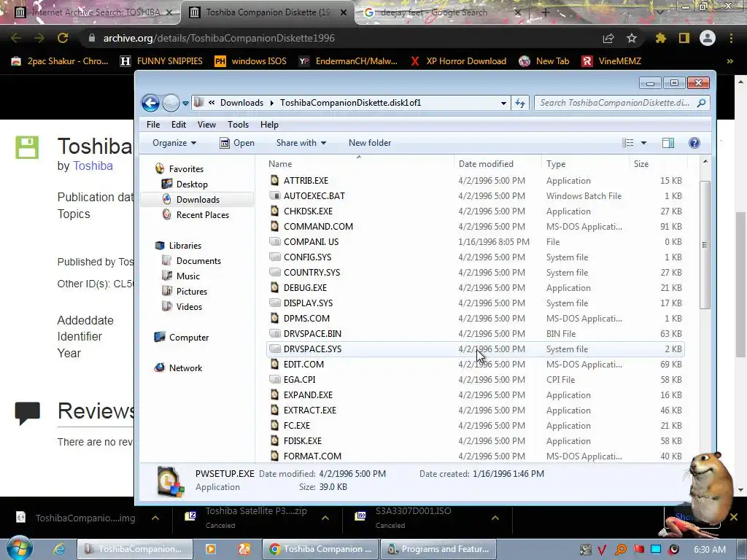The width and height of the screenshot is (747, 560).
Task: Click the blue Help question mark icon
Action: tap(694, 143)
